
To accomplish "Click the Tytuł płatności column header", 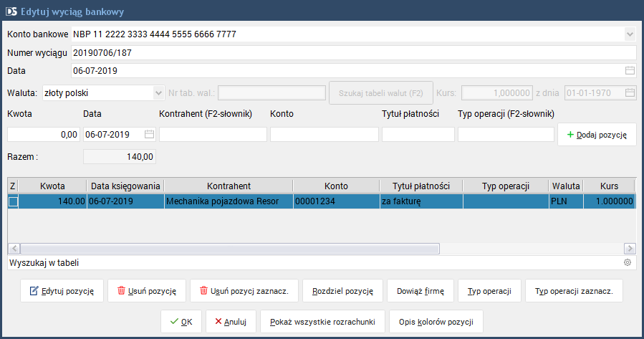I will [421, 186].
